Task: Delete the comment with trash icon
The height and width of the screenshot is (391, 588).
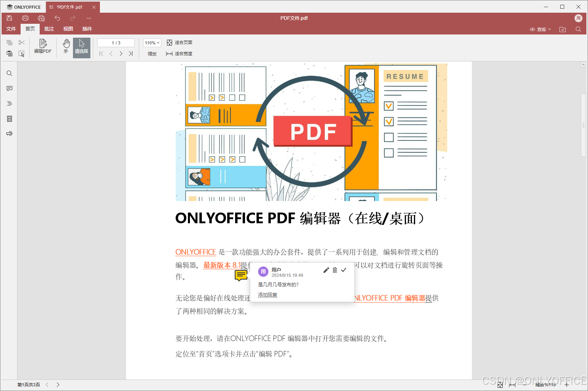Action: tap(335, 270)
